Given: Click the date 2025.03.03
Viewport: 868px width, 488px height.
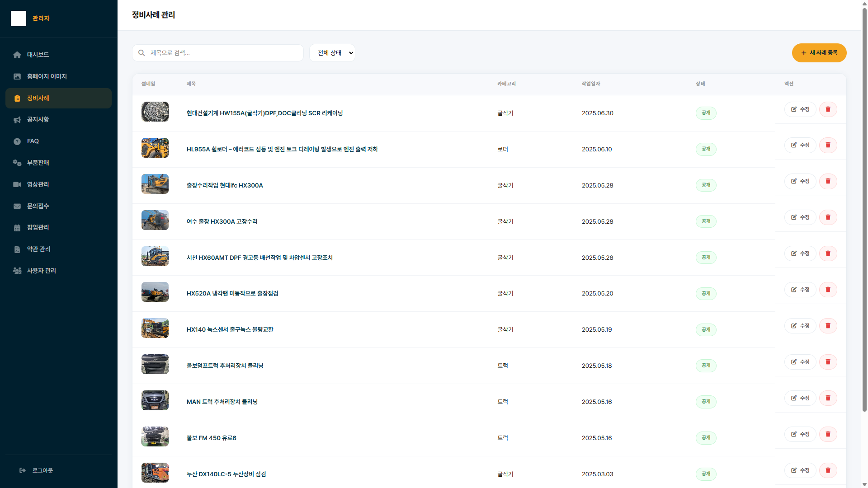Looking at the screenshot, I should coord(598,474).
